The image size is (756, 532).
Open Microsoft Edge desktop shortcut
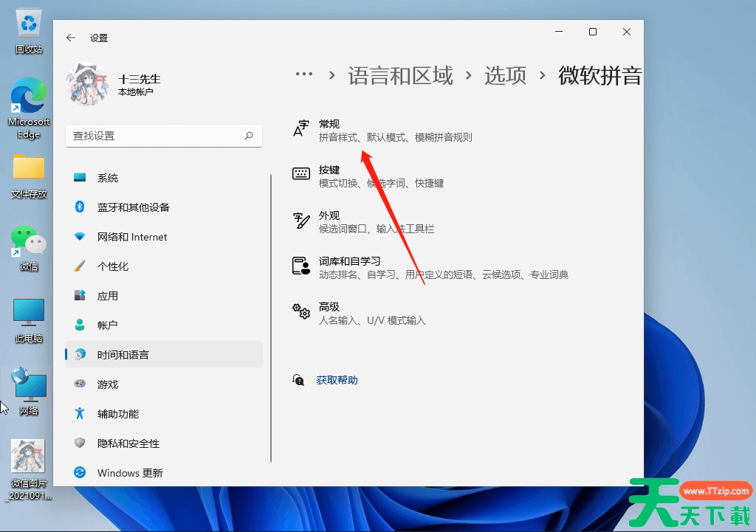pyautogui.click(x=29, y=108)
